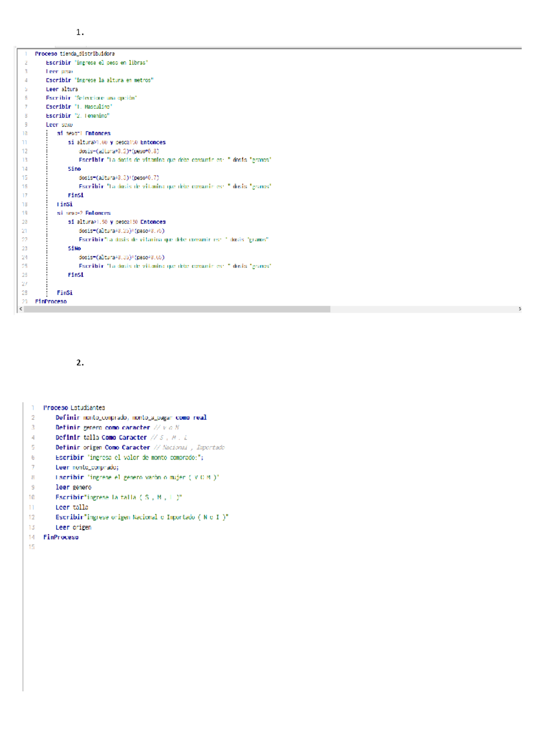Click the 'Leer origen' statement
534x756 pixels.
(x=73, y=527)
